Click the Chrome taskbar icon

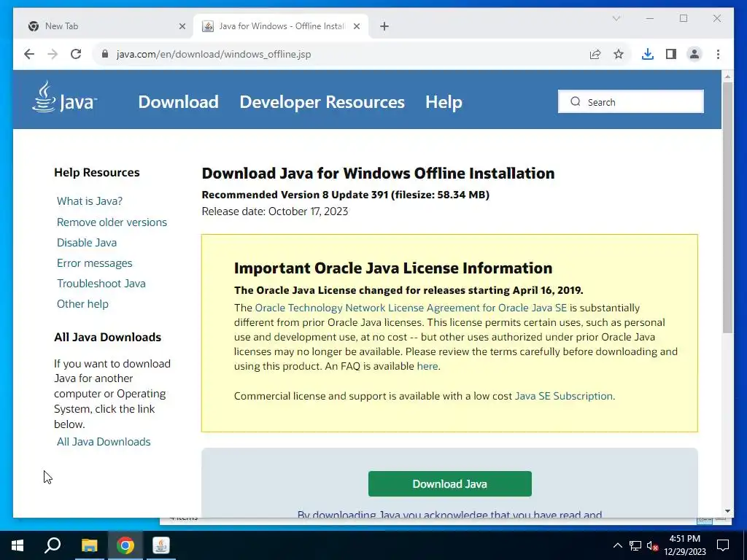pyautogui.click(x=125, y=545)
